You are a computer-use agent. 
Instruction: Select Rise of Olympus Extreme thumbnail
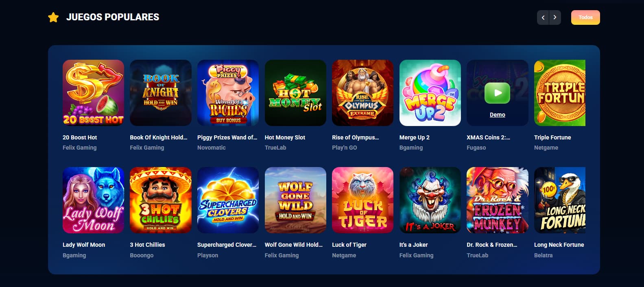[x=362, y=93]
